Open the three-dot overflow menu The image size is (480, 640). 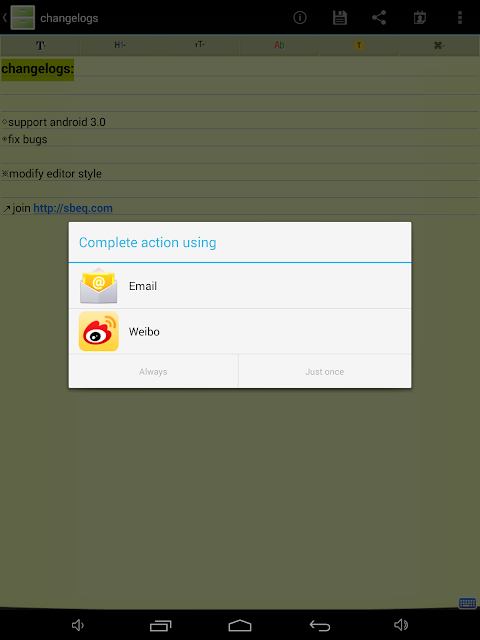tap(460, 18)
